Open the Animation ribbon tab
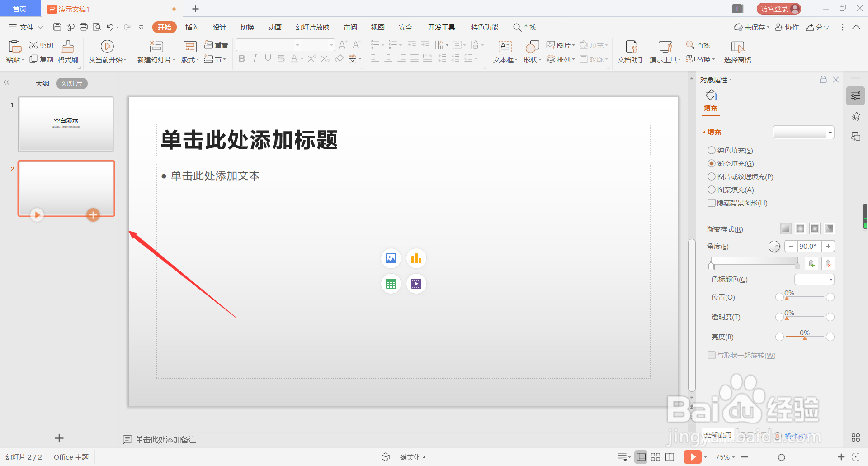Viewport: 868px width, 466px height. 275,27
